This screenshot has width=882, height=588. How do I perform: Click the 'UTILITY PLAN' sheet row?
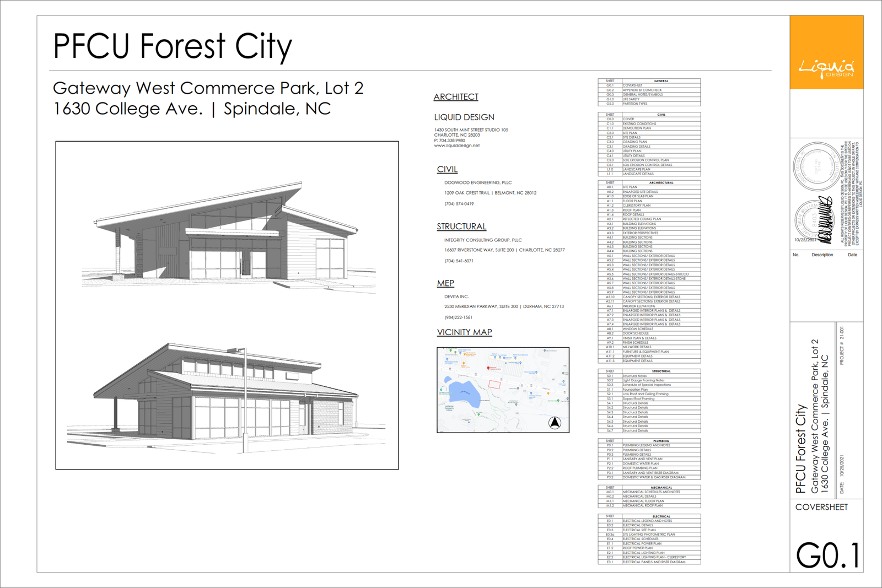[649, 151]
